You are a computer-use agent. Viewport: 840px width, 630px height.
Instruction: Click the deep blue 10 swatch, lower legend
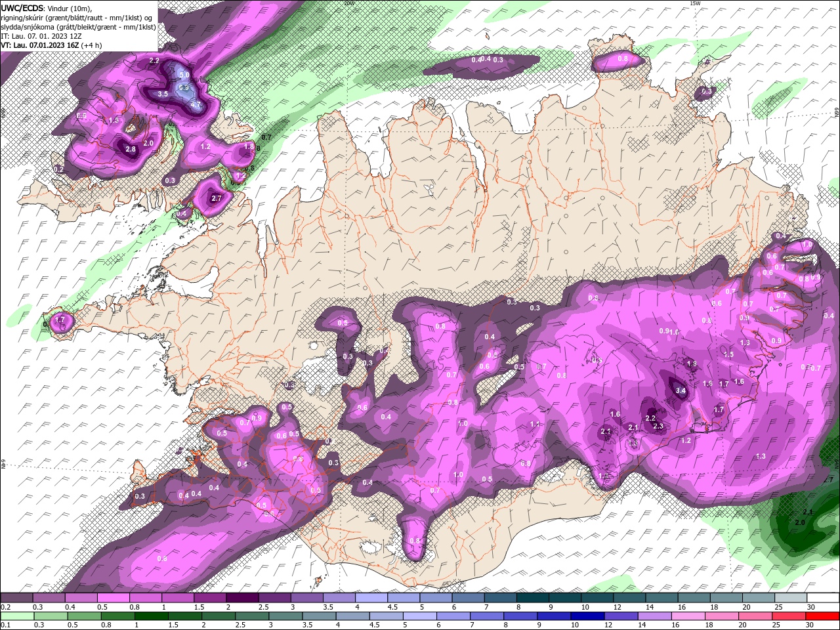coord(587,616)
